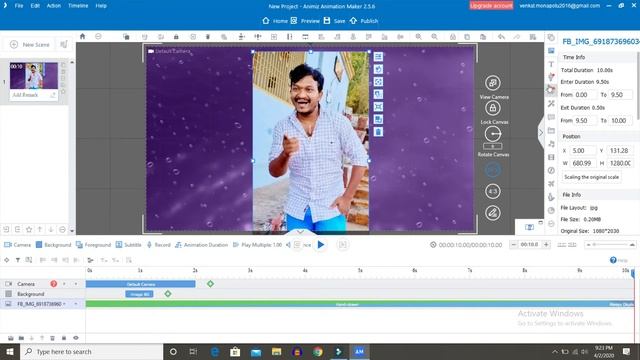Screen dimensions: 640x360
Task: Go to Home in the top bar
Action: point(275,20)
